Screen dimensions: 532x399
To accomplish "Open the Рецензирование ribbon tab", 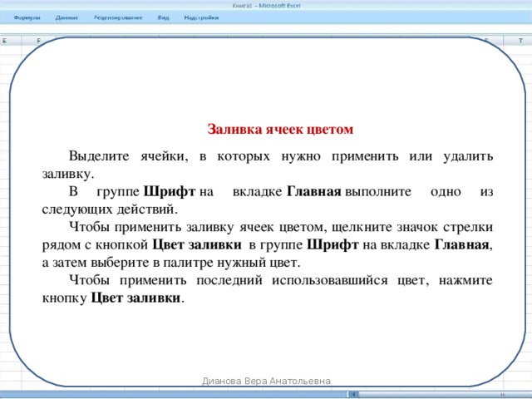I will 118,17.
